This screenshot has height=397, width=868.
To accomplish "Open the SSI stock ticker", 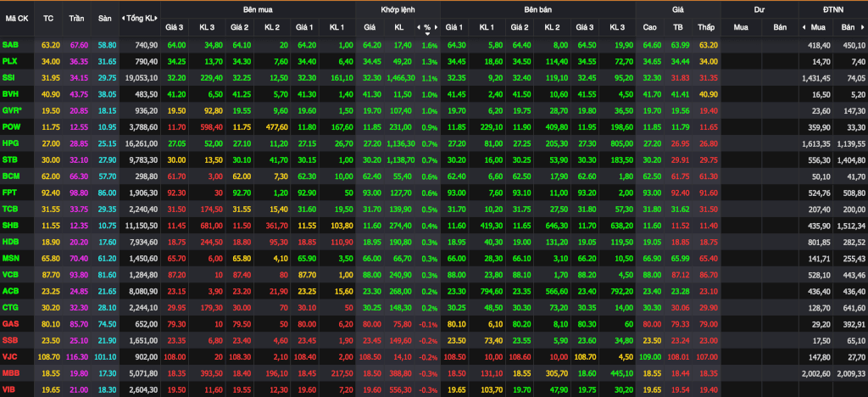I will click(8, 77).
